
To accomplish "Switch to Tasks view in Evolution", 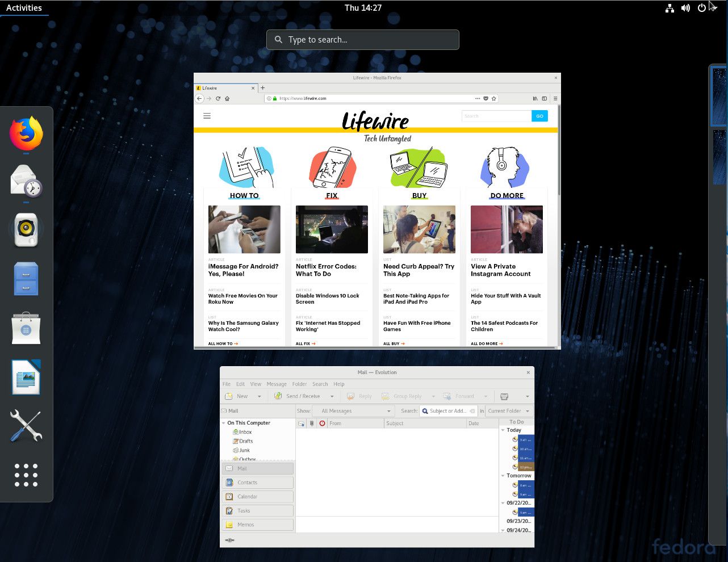I will tap(258, 511).
